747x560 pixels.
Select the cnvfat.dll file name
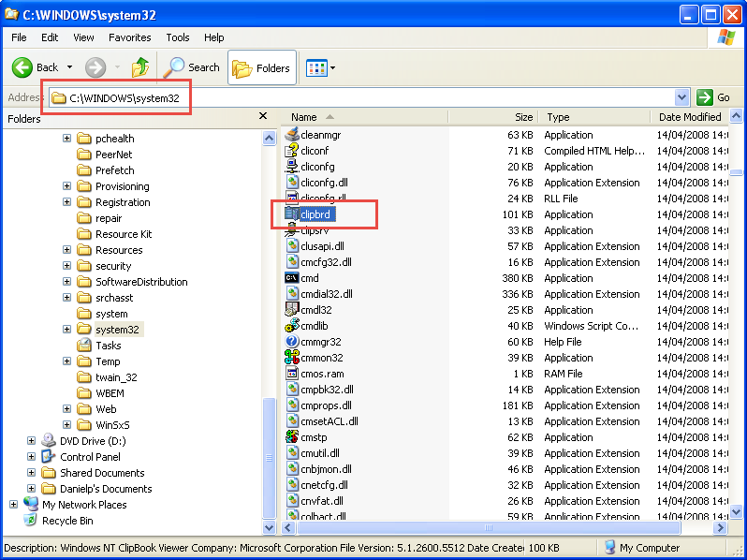tap(322, 501)
